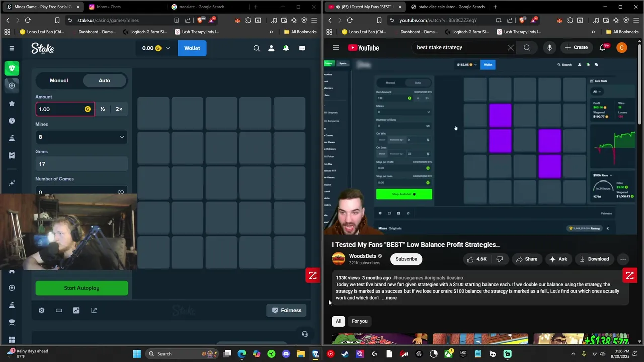Click the pop-out game arrow icon
This screenshot has height=362, width=644.
[94, 310]
